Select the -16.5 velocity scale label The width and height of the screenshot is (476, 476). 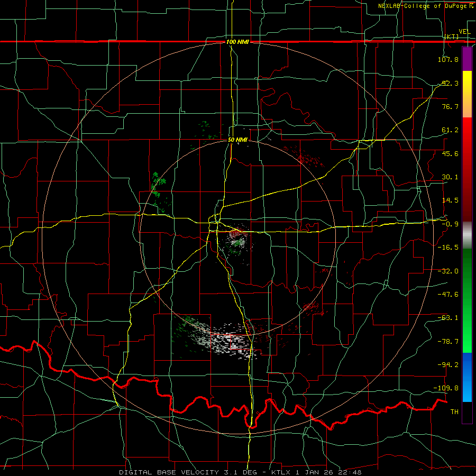pyautogui.click(x=448, y=248)
